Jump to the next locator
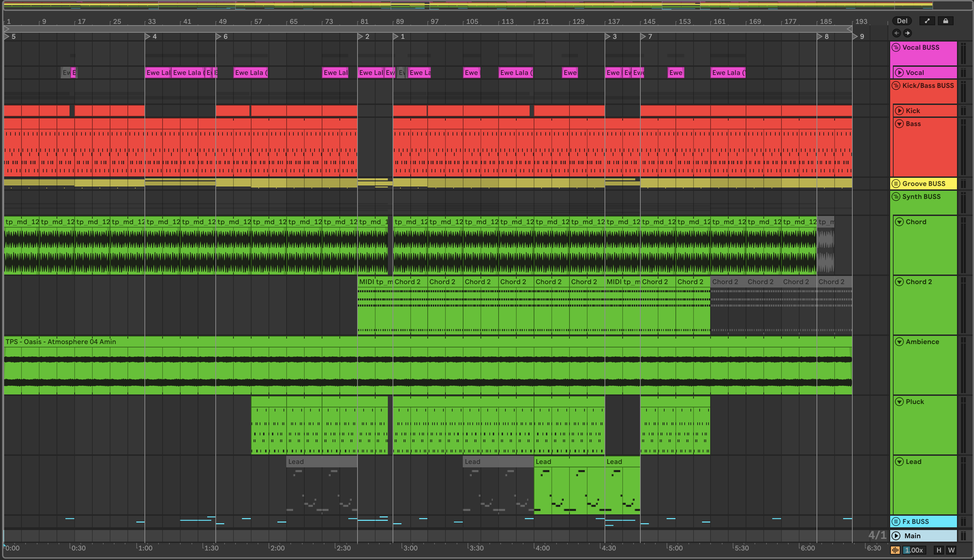The image size is (974, 560). click(x=908, y=33)
